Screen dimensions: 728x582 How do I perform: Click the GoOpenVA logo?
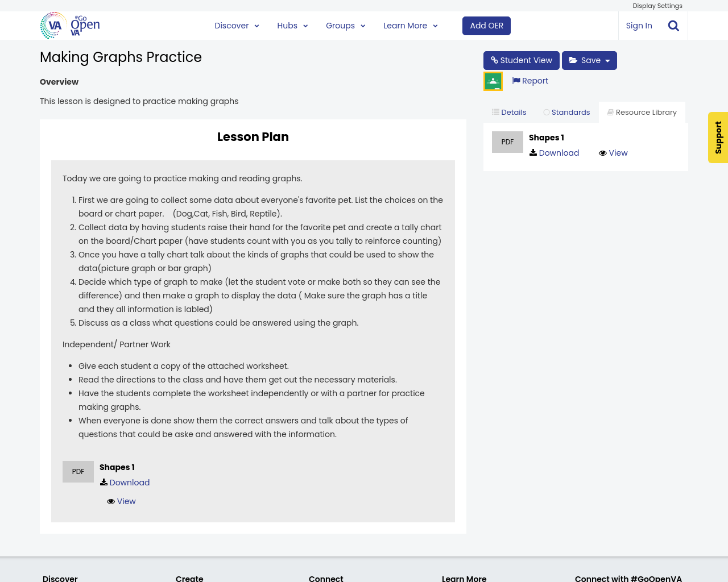point(70,26)
